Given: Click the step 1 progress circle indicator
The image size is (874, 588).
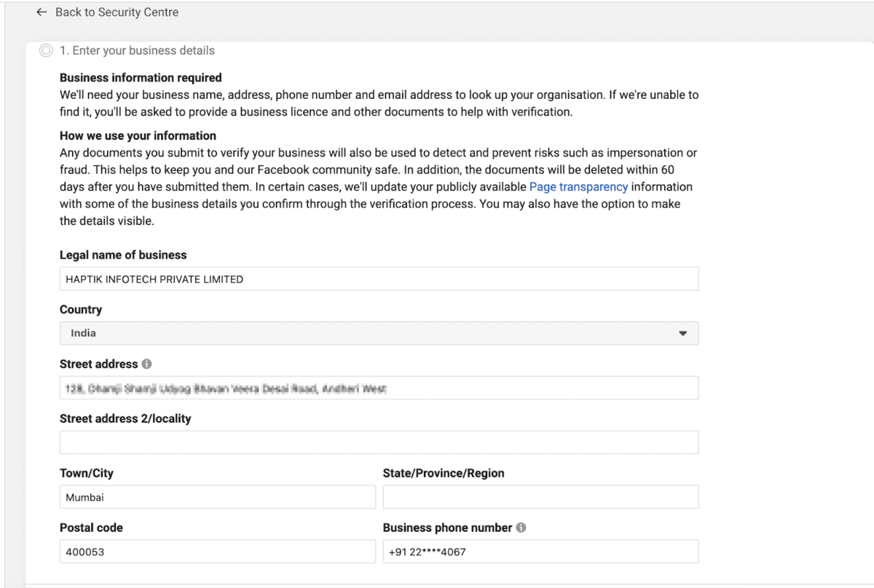Looking at the screenshot, I should (x=43, y=50).
